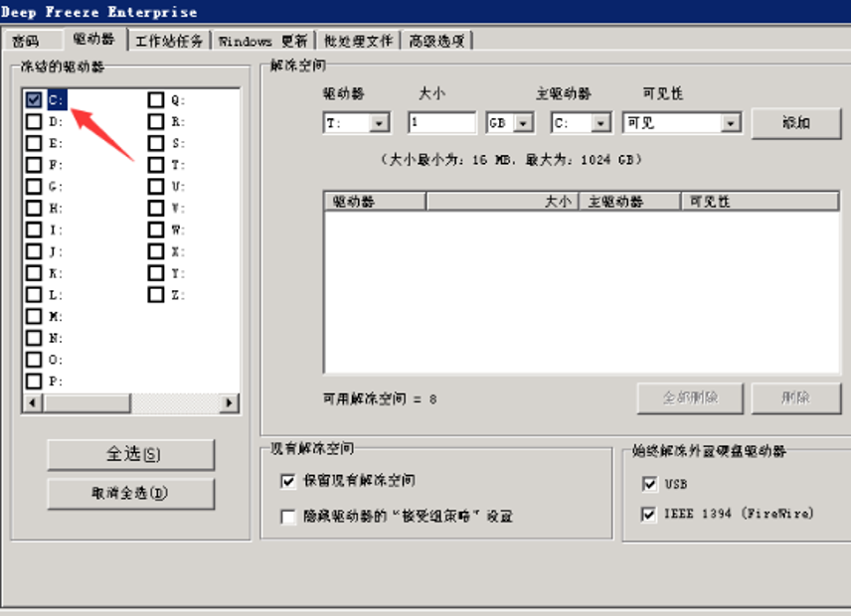Viewport: 851px width, 616px height.
Task: Click the 全选(S) button
Action: click(131, 454)
